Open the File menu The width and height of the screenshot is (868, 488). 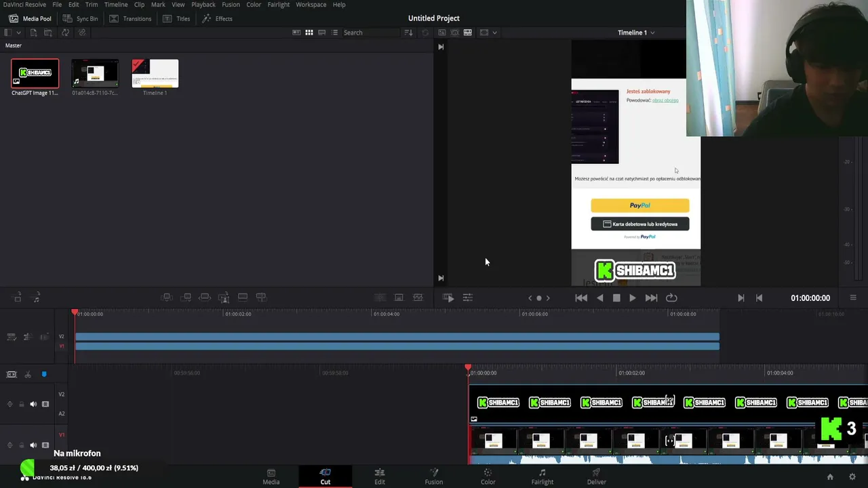[57, 5]
